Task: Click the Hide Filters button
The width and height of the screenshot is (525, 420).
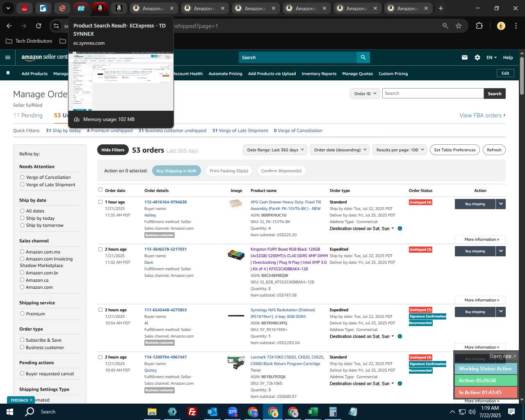Action: click(113, 150)
